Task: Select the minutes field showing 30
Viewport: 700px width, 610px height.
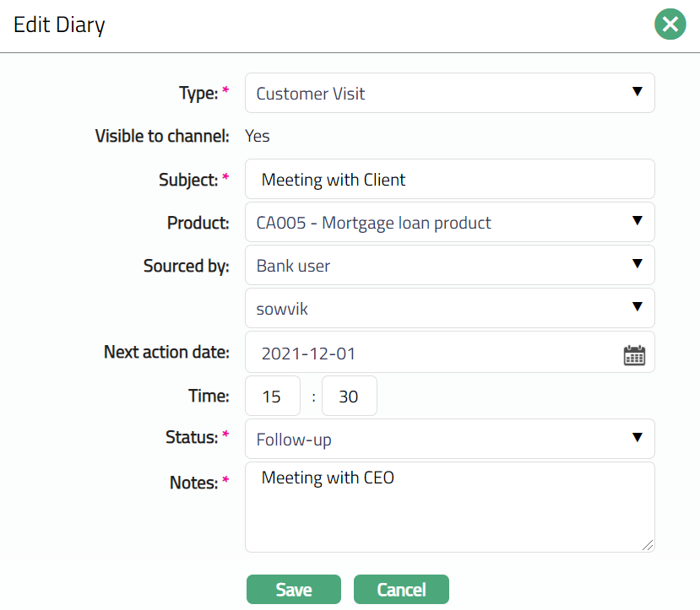Action: click(349, 397)
